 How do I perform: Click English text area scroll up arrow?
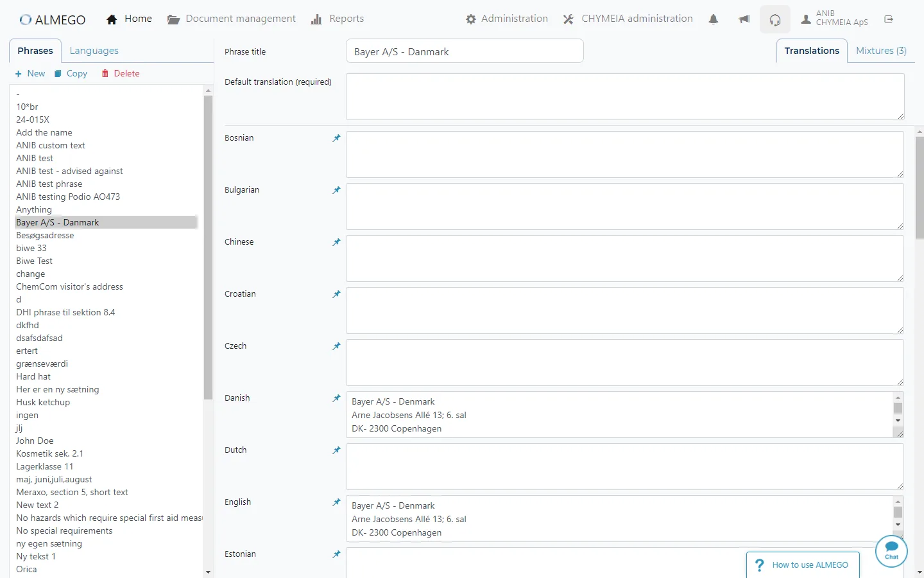point(898,502)
